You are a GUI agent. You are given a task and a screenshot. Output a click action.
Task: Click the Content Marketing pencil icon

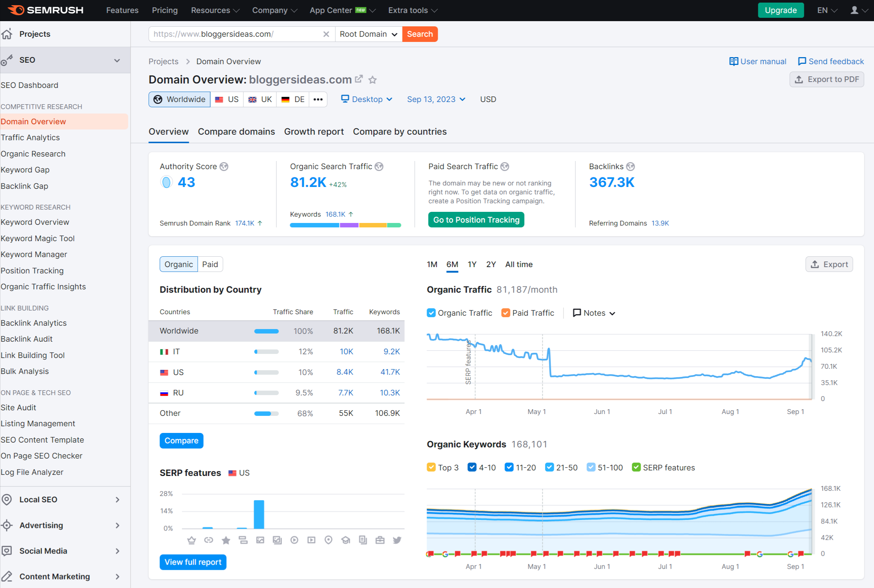[7, 576]
